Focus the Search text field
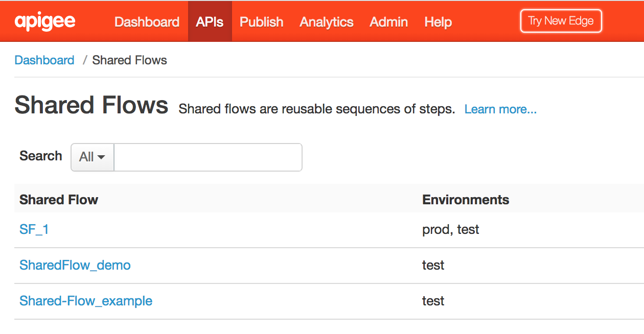This screenshot has height=334, width=644. coord(208,157)
